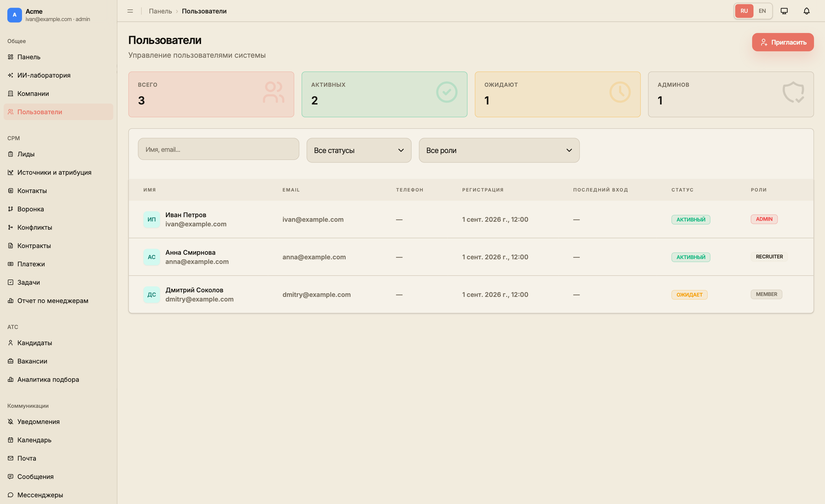
Task: Click the monitor theme icon in header
Action: point(784,11)
